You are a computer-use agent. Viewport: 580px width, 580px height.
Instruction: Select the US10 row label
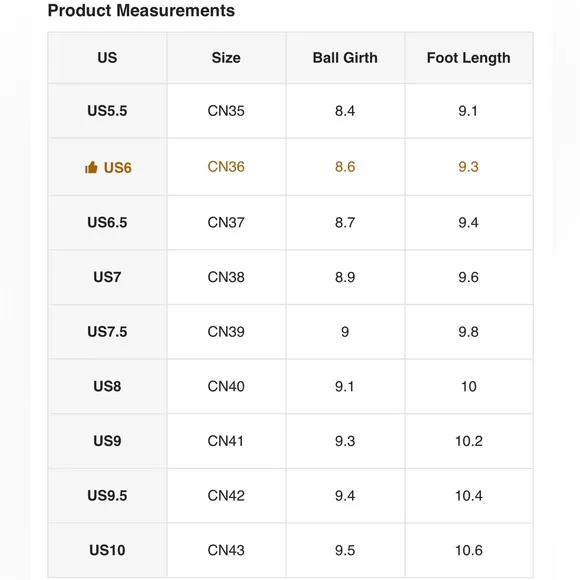tap(107, 550)
